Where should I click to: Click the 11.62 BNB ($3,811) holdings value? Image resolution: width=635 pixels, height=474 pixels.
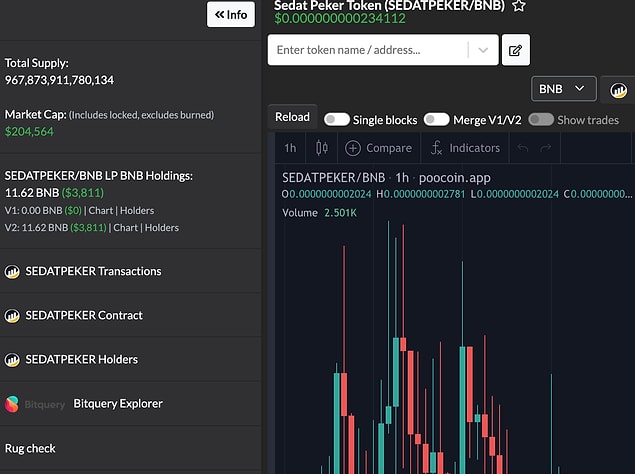[x=54, y=192]
